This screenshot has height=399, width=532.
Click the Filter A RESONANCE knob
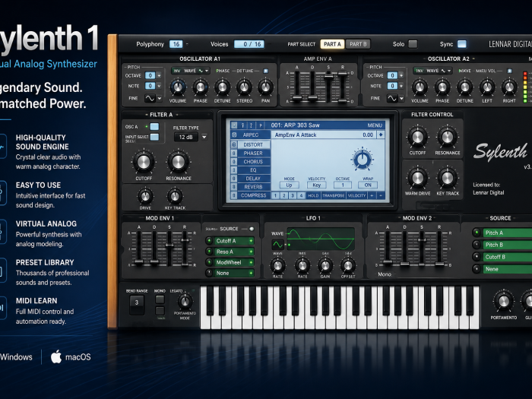(x=178, y=162)
